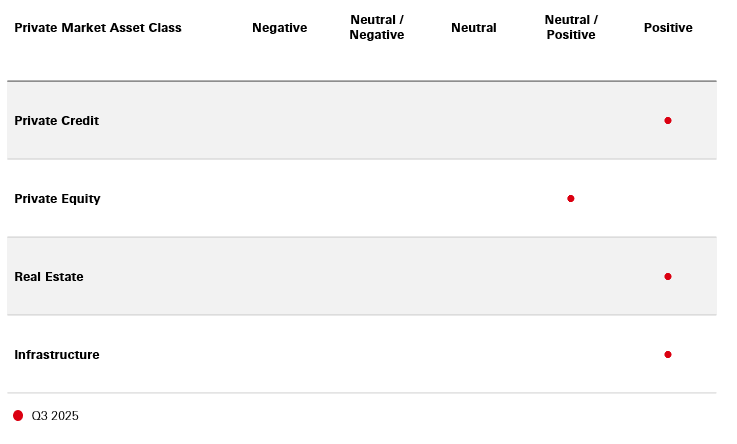The width and height of the screenshot is (737, 444).
Task: Click the Real Estate positive rating dot
Action: [x=668, y=276]
